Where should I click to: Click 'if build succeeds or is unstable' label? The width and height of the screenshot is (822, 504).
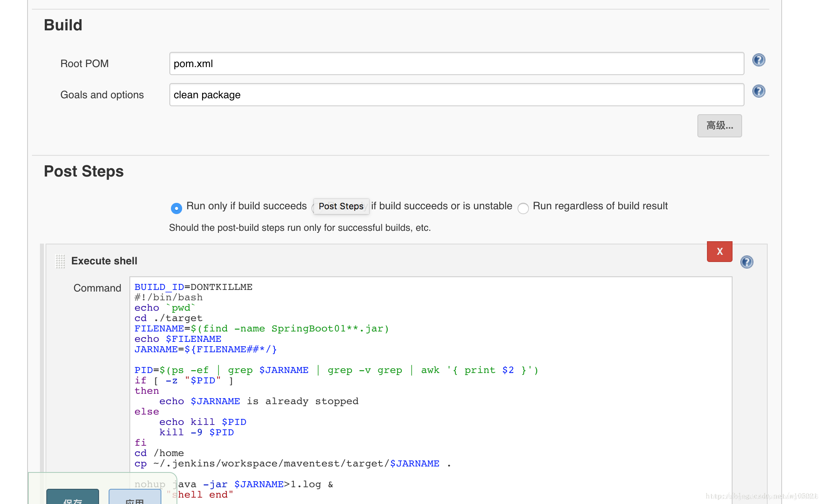tap(441, 206)
